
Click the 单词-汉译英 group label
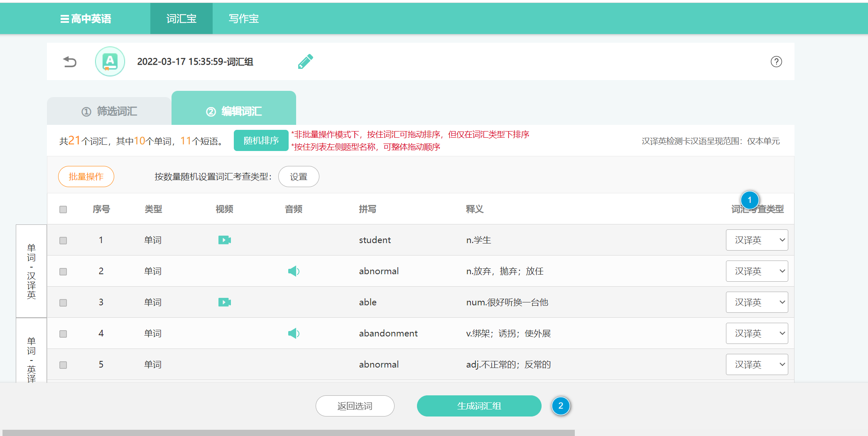tap(32, 271)
